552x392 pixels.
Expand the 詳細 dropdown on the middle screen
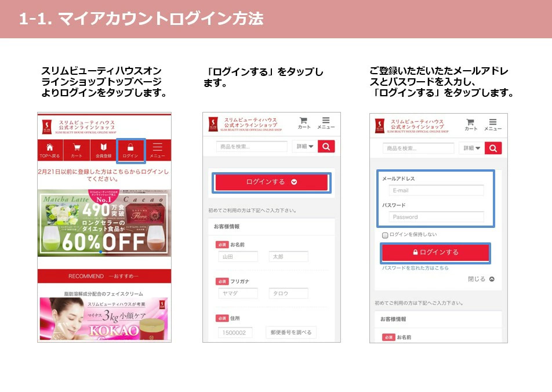point(304,147)
